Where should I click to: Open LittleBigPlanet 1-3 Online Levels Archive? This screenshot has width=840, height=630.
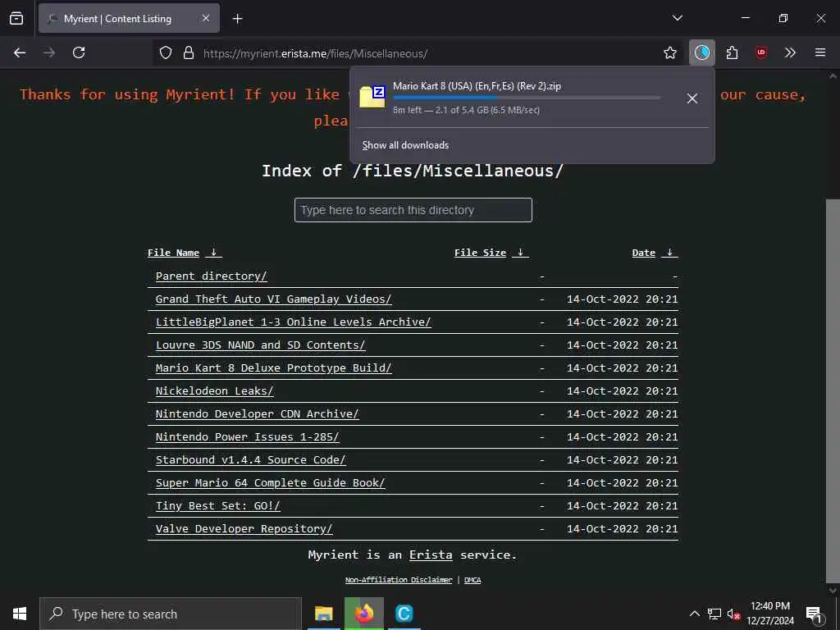tap(293, 322)
